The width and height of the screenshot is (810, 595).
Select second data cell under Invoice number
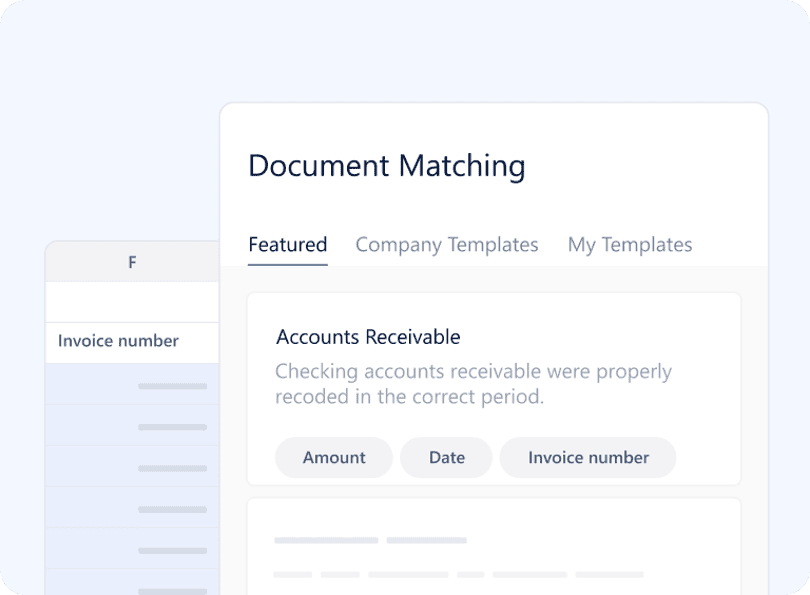[x=132, y=425]
